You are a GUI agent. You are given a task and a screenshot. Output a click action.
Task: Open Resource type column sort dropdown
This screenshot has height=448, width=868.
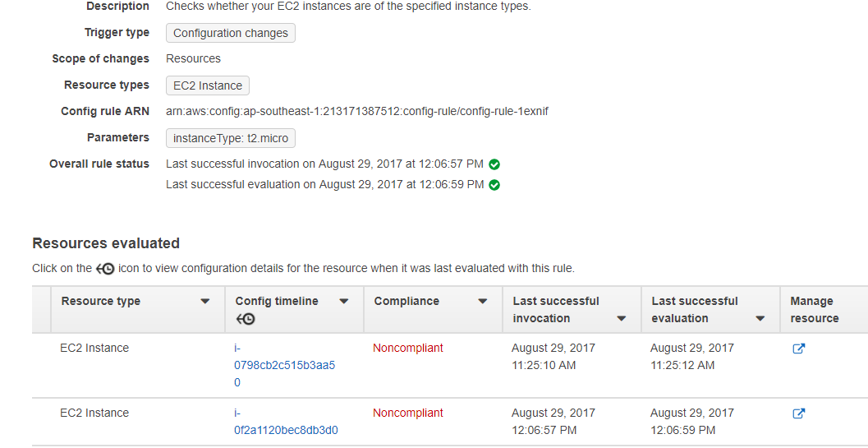[205, 302]
